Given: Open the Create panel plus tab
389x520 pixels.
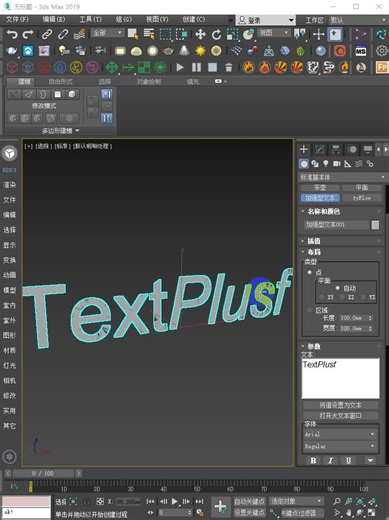Looking at the screenshot, I should (x=304, y=149).
